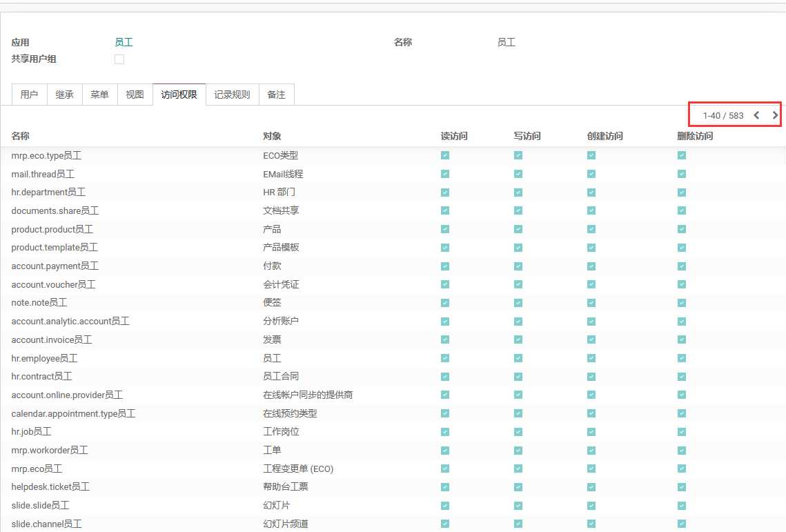Open the 视图 tab
786x532 pixels.
click(135, 95)
